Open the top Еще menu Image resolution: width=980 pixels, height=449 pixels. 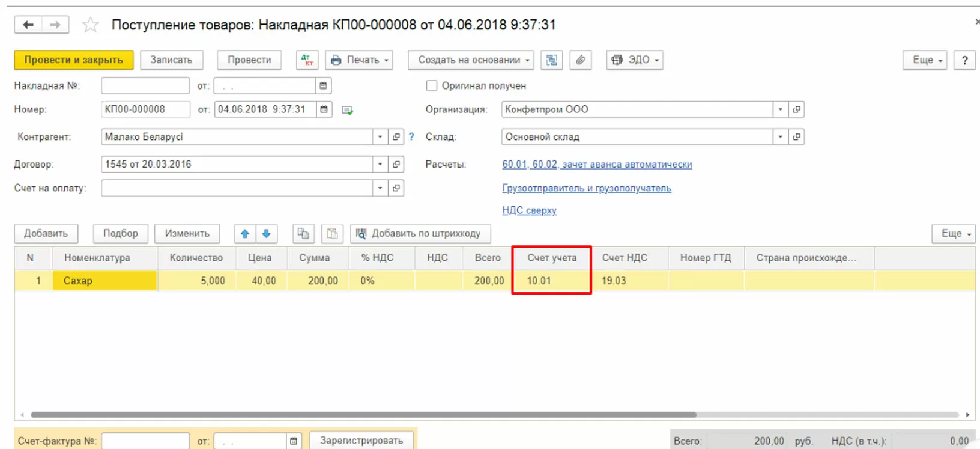click(925, 60)
